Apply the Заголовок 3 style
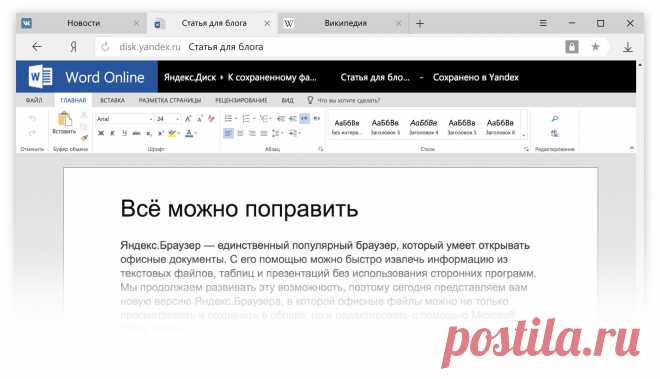Image resolution: width=660 pixels, height=379 pixels. (x=385, y=126)
